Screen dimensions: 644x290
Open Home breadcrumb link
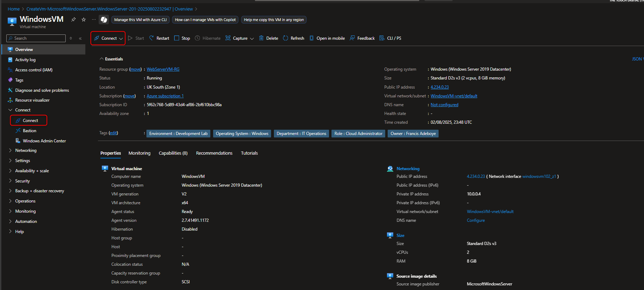pyautogui.click(x=14, y=9)
